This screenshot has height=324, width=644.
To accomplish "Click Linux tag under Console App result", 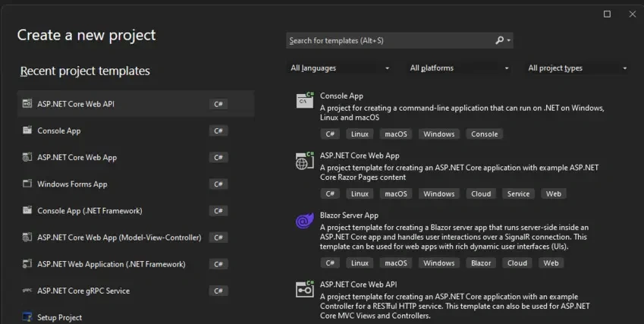I will click(360, 134).
